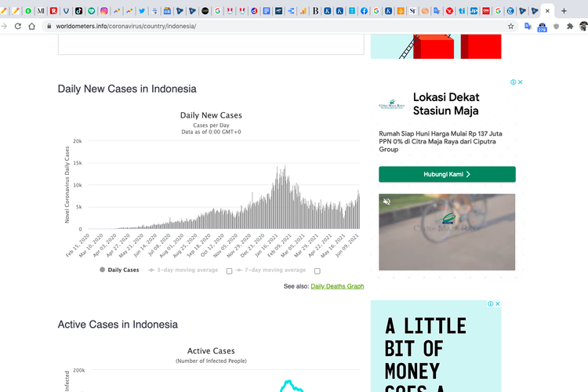Open the Extensions puzzle icon
The image size is (588, 392).
pyautogui.click(x=570, y=26)
